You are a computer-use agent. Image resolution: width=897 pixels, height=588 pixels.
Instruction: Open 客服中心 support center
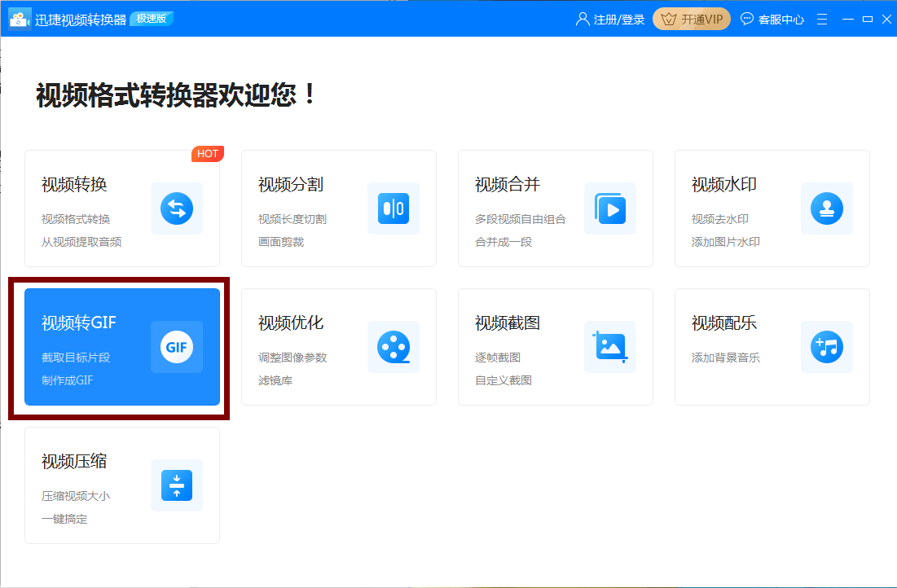click(x=772, y=20)
